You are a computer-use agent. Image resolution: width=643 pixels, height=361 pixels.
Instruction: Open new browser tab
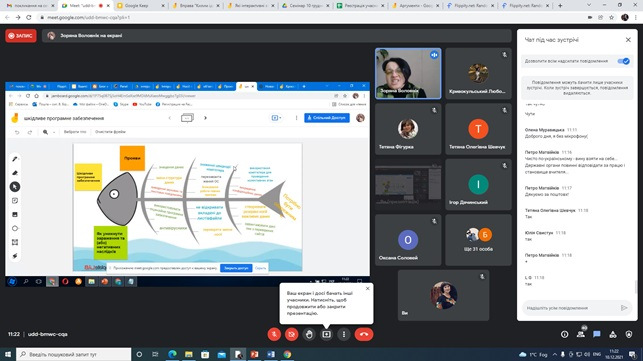click(x=560, y=6)
